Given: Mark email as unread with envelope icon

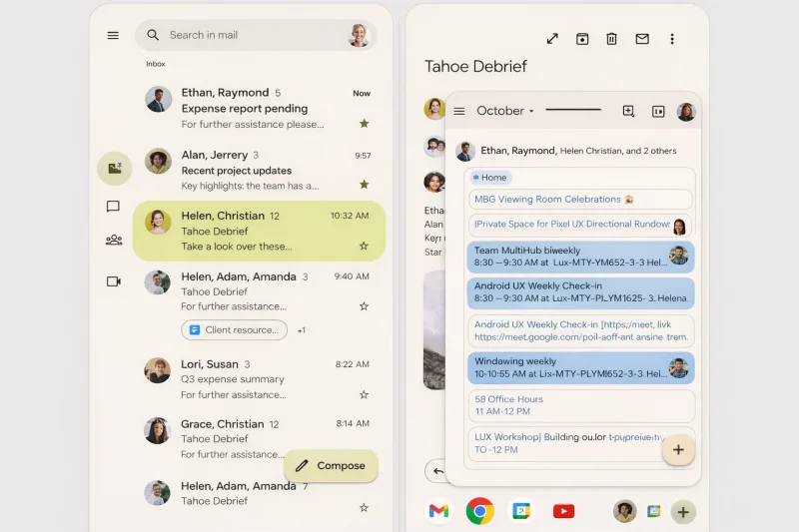Looking at the screenshot, I should point(642,39).
